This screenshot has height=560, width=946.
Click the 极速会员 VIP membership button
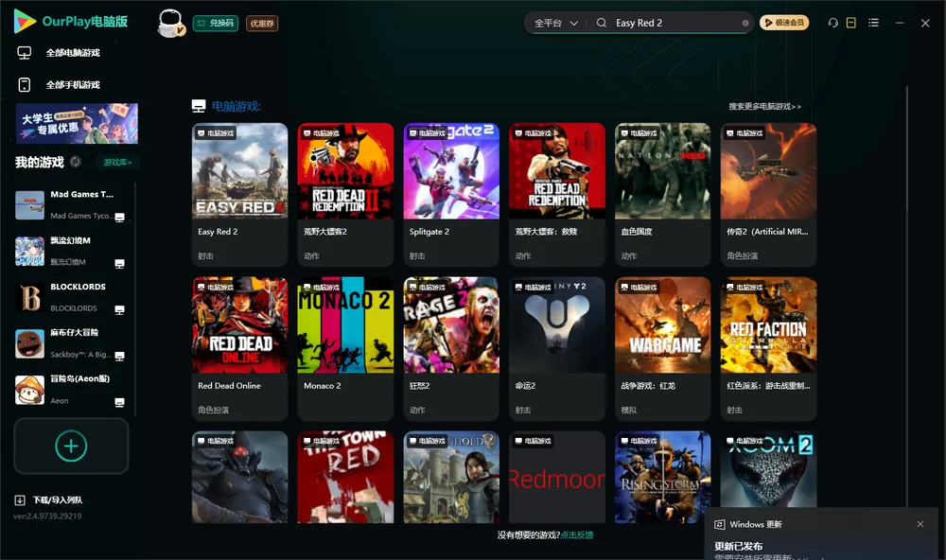click(784, 23)
